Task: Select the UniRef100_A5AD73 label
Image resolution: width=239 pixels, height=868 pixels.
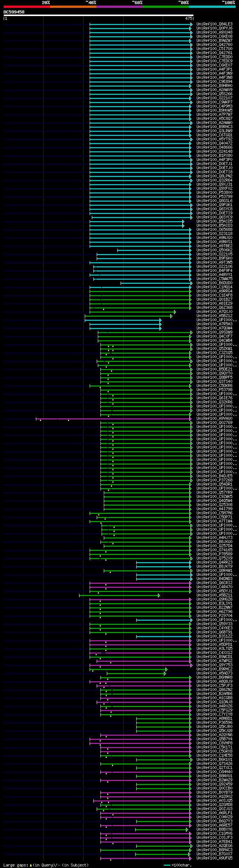Action: click(x=214, y=673)
